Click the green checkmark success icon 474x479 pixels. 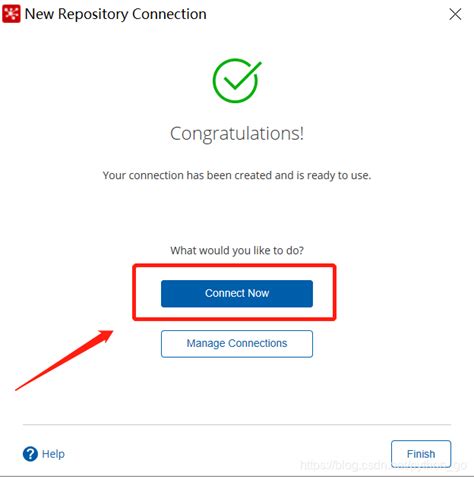[237, 80]
